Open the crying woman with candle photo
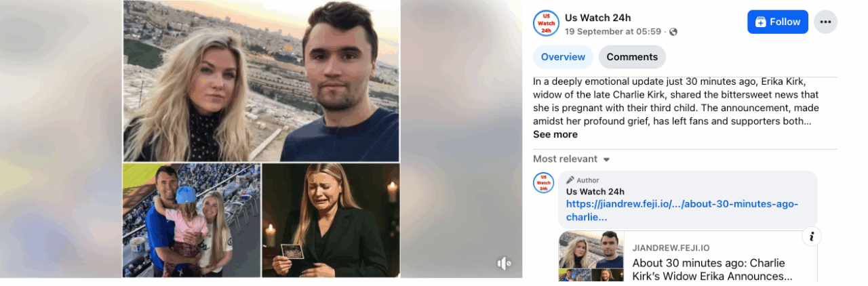The image size is (868, 286). pyautogui.click(x=331, y=220)
